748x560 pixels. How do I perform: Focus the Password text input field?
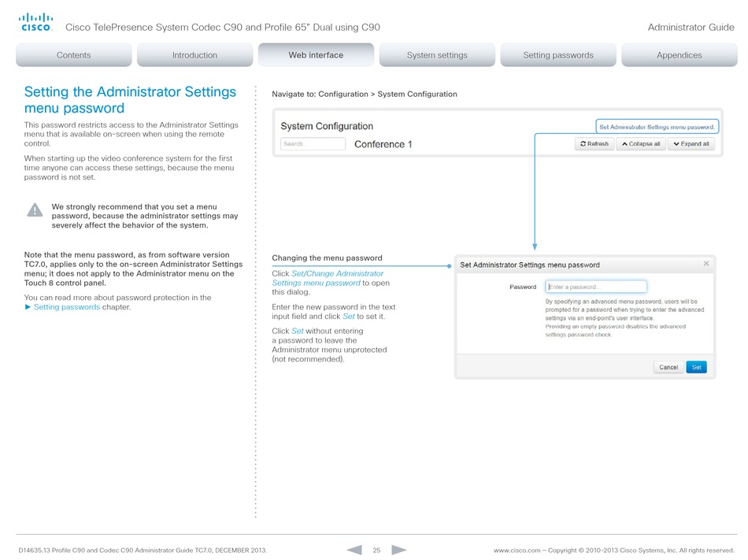pos(596,287)
